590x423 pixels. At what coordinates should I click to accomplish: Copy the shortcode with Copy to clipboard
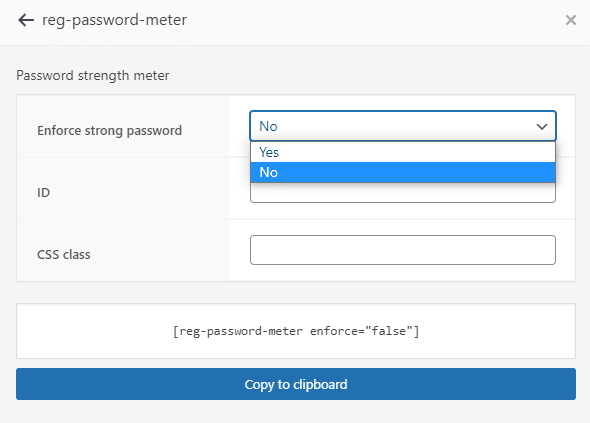(x=296, y=384)
